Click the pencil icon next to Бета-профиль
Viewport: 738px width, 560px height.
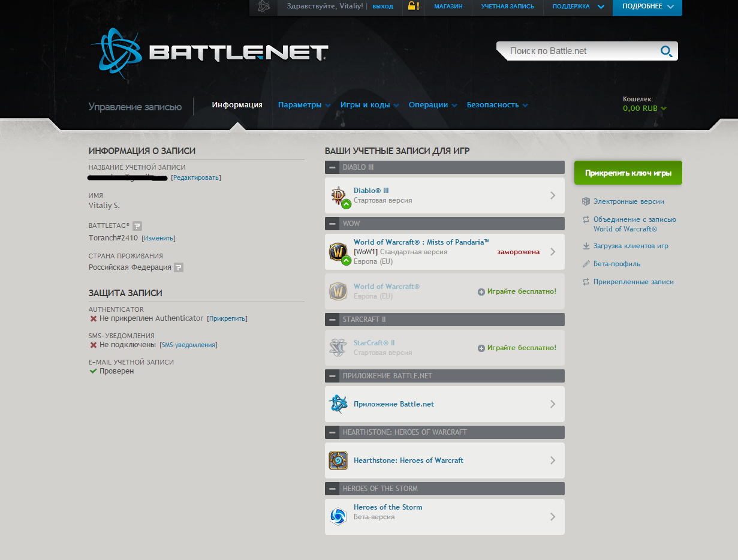pyautogui.click(x=586, y=264)
